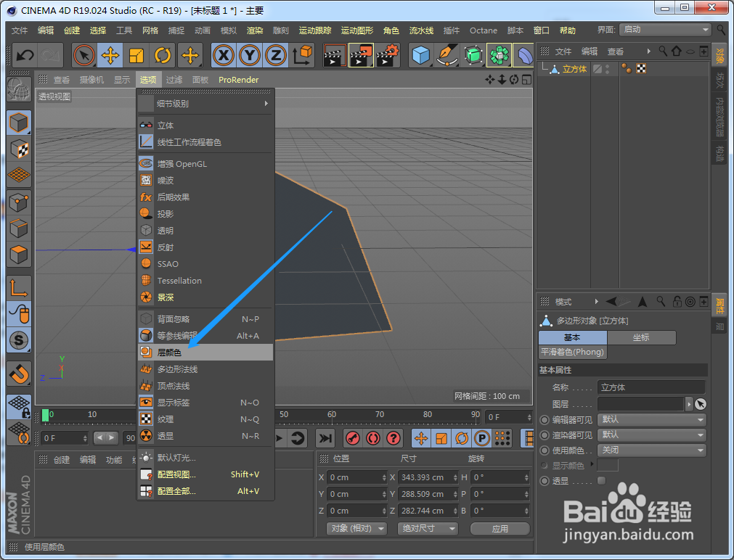Switch to Model mode cube icon
The image size is (734, 560).
pos(19,123)
